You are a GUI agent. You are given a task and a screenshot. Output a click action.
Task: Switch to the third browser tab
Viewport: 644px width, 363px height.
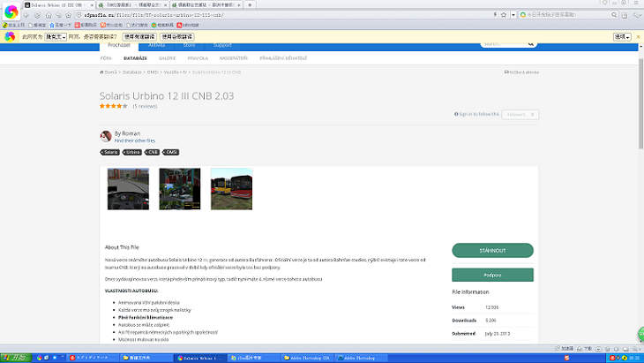click(206, 5)
